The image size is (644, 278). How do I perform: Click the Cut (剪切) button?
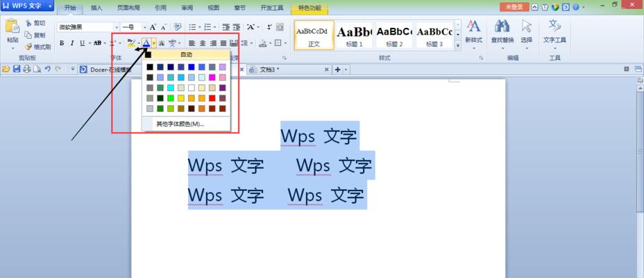[x=35, y=23]
